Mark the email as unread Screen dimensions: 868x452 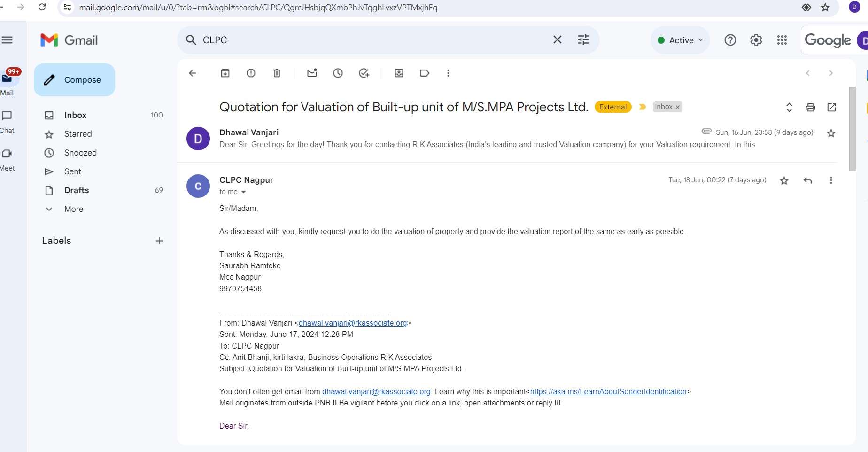click(312, 73)
